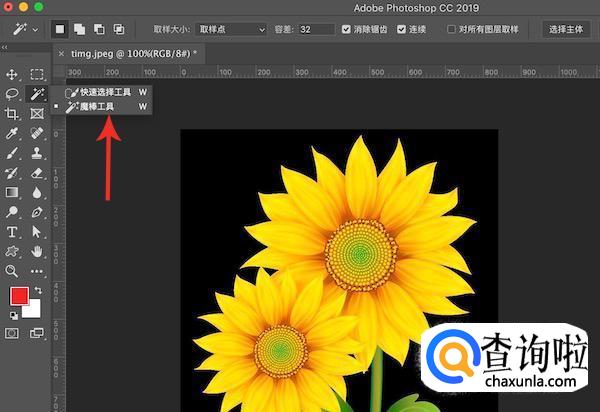
Task: Select the Custom Shape tool
Action: 12,251
